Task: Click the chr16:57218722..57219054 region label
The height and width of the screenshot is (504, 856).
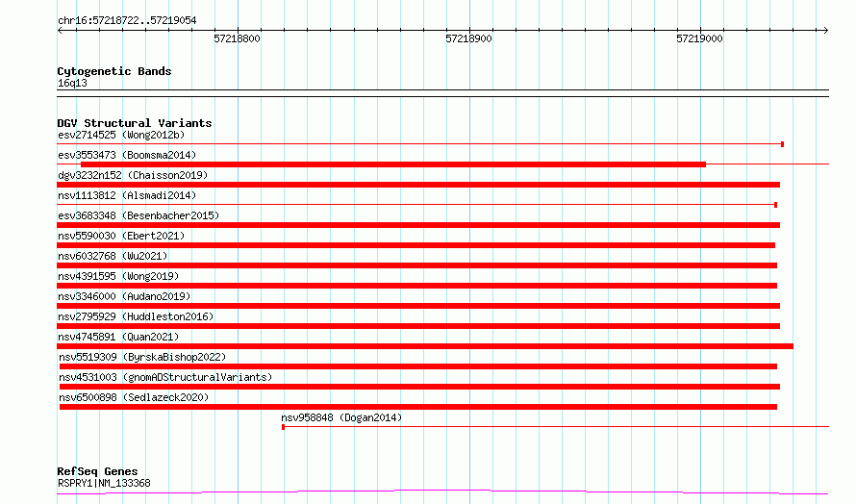Action: pyautogui.click(x=127, y=21)
